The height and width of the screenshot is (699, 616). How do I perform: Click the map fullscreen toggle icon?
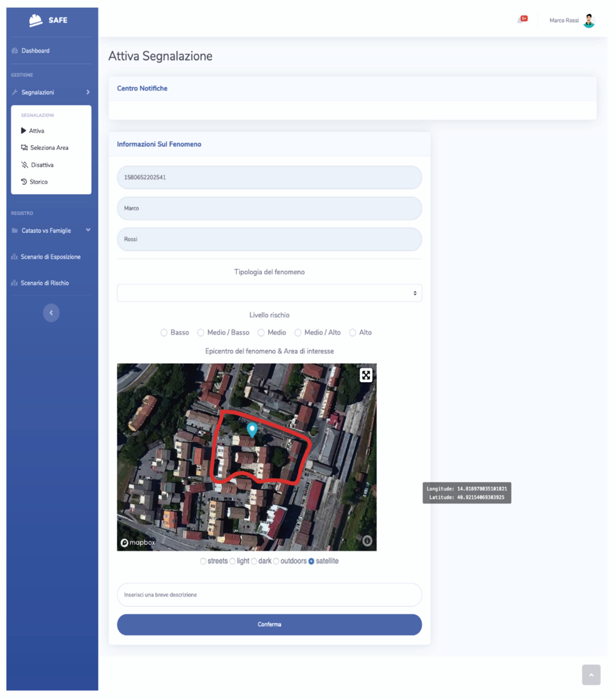tap(366, 375)
